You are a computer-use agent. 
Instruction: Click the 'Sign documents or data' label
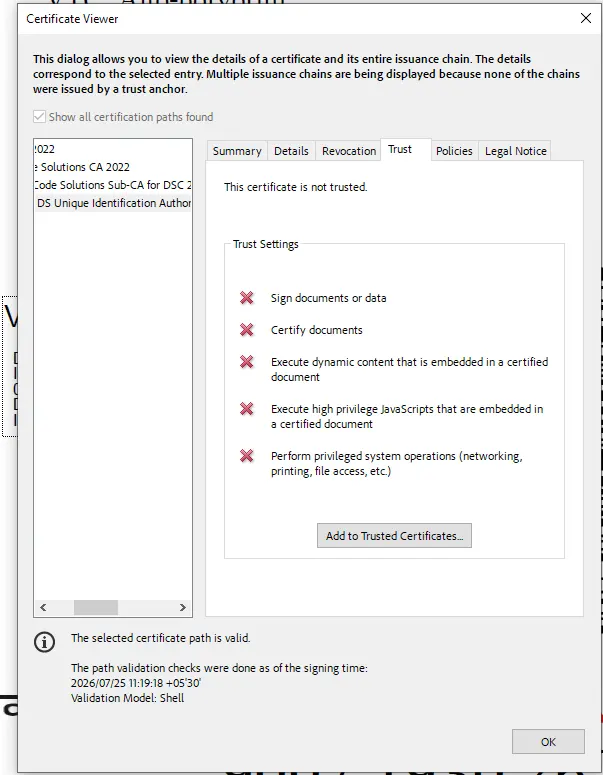pyautogui.click(x=329, y=298)
